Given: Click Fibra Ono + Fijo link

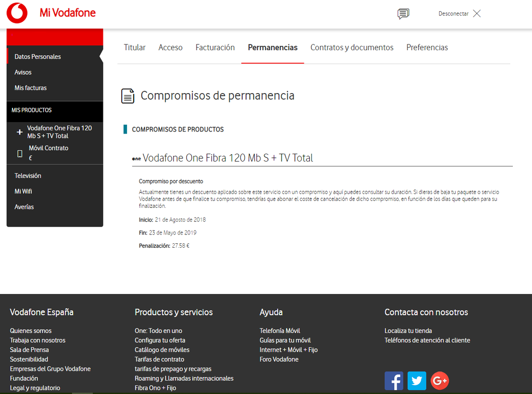Looking at the screenshot, I should pos(155,388).
